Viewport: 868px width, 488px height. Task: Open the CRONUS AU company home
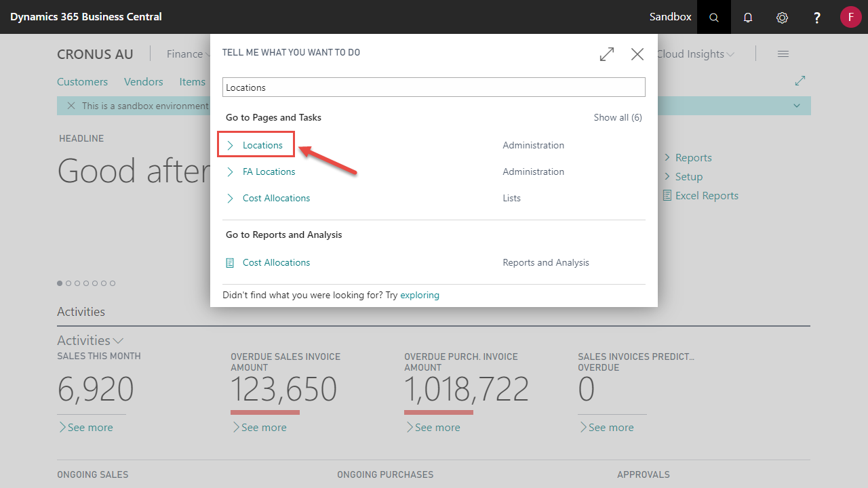95,54
